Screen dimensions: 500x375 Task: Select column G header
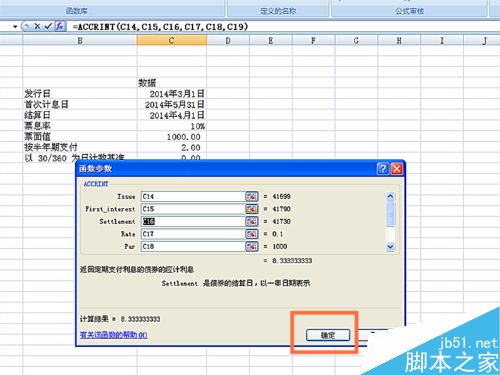356,41
